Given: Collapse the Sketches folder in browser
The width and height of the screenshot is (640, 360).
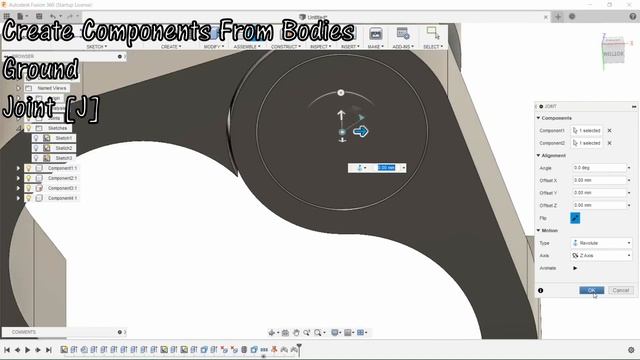Looking at the screenshot, I should 18,128.
